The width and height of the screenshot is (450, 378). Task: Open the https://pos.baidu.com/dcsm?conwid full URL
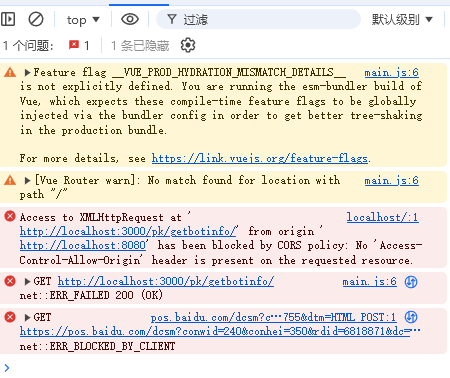[x=220, y=331]
